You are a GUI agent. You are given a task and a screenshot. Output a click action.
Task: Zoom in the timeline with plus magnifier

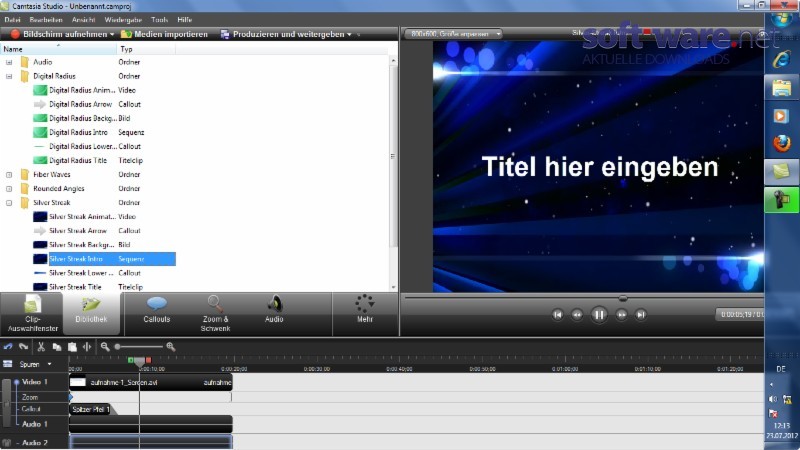click(x=171, y=347)
